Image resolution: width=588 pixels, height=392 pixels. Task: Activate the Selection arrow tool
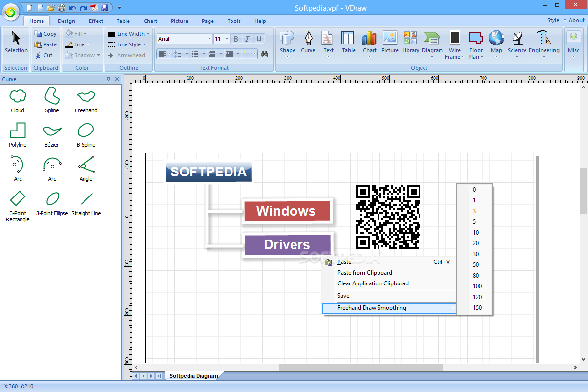(x=16, y=43)
